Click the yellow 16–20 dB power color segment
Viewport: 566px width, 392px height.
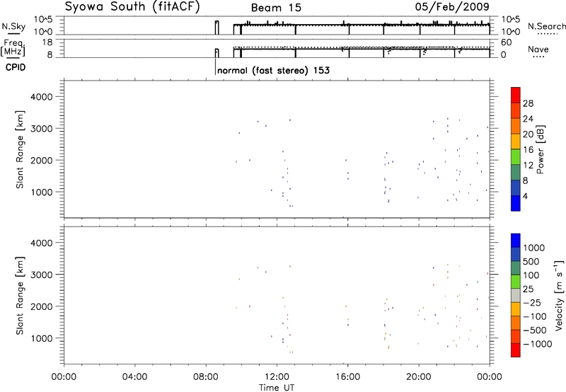click(x=516, y=142)
